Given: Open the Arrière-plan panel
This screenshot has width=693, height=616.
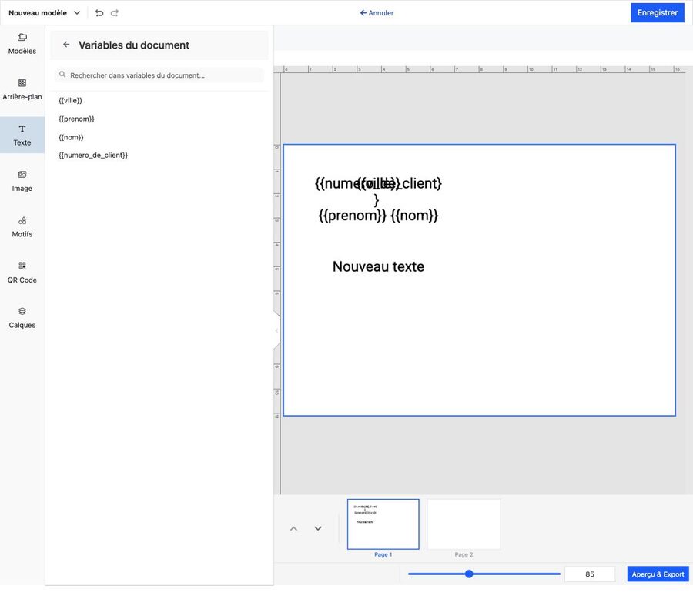Looking at the screenshot, I should (x=22, y=89).
